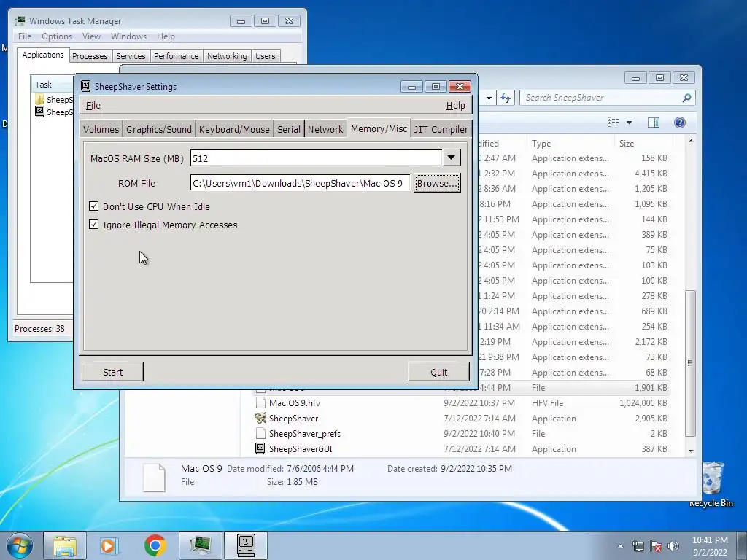This screenshot has height=560, width=747.
Task: Select the SheepShaver_prefs file icon
Action: tap(260, 433)
